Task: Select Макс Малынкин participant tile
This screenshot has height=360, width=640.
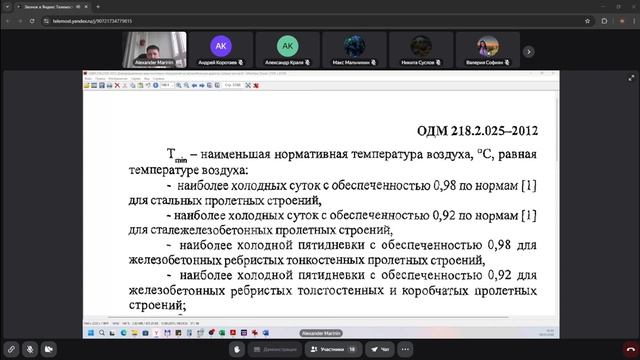Action: 354,50
